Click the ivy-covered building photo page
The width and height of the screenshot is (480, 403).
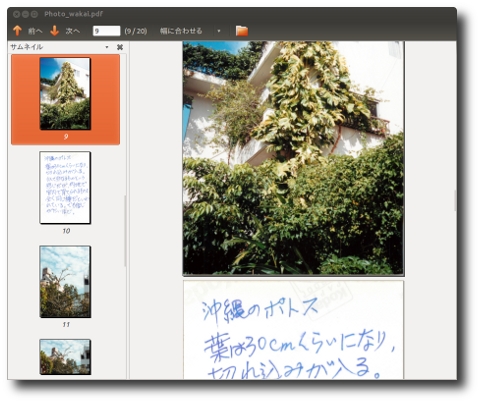pyautogui.click(x=293, y=158)
